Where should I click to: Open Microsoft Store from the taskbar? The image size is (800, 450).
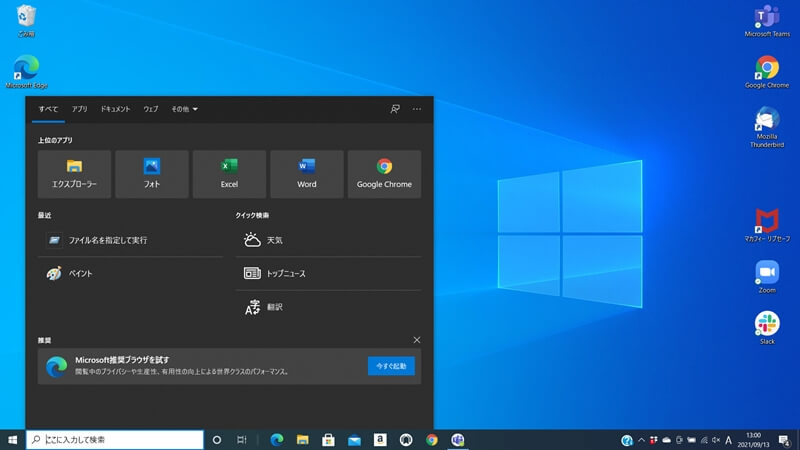coord(329,440)
